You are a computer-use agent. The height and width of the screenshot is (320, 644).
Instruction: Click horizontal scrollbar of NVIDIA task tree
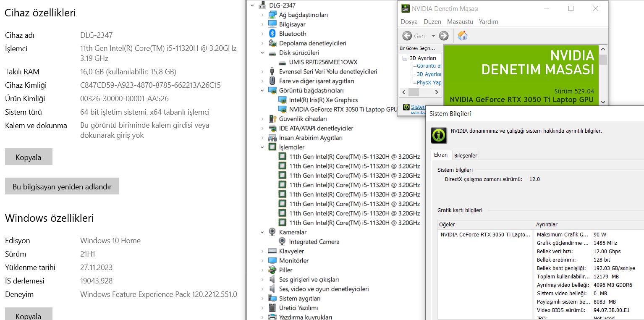coord(420,92)
